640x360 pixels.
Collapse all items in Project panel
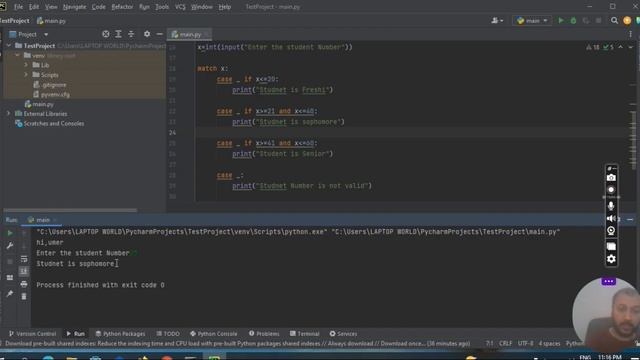click(131, 34)
